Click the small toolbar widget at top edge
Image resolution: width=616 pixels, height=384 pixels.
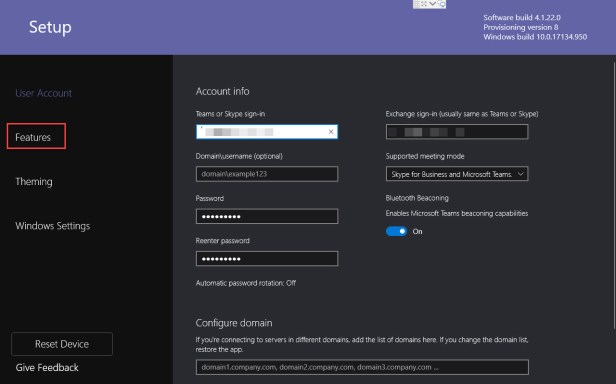(429, 4)
